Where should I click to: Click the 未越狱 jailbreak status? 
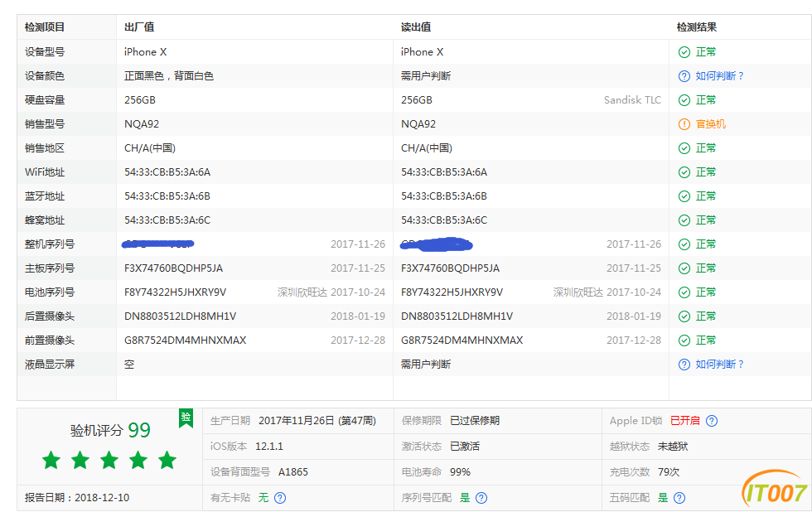pyautogui.click(x=673, y=447)
